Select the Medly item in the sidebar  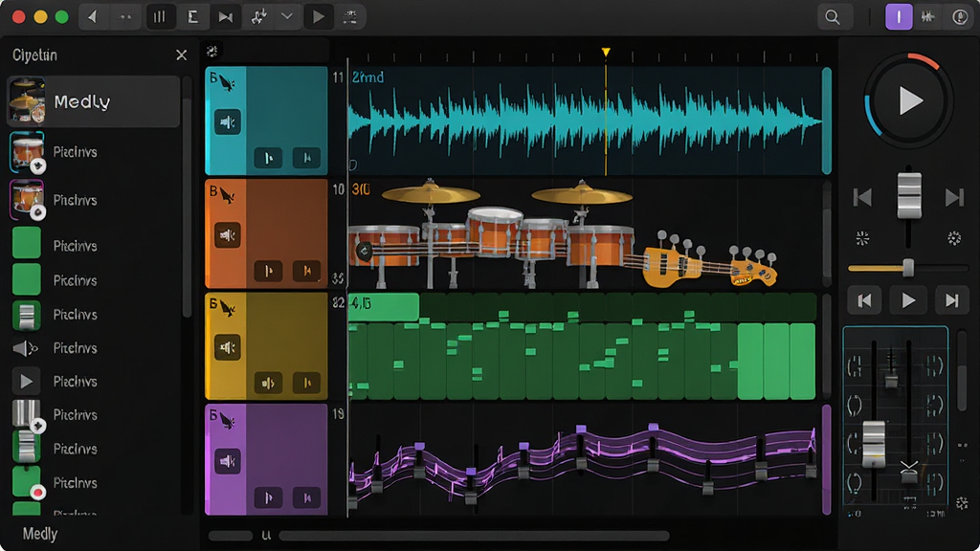(x=94, y=101)
